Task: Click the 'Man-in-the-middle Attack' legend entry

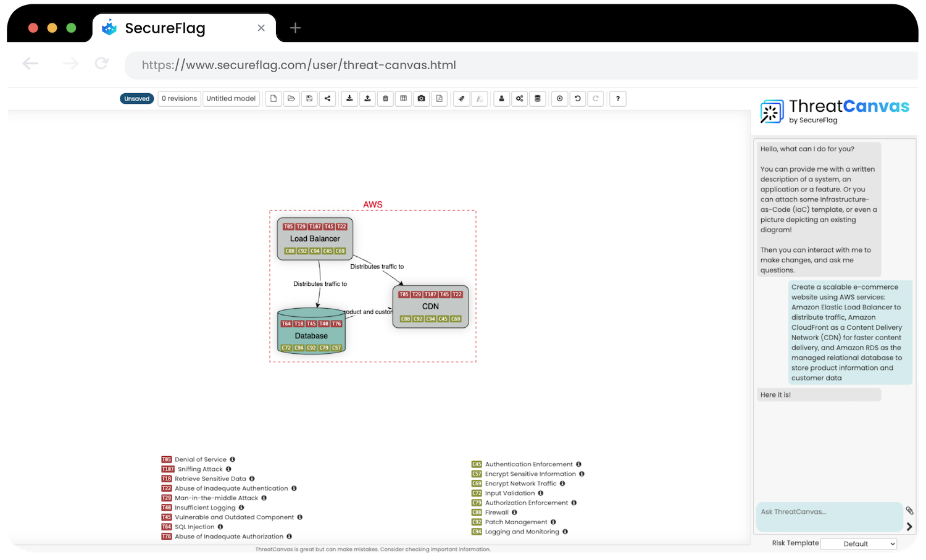Action: pos(217,498)
